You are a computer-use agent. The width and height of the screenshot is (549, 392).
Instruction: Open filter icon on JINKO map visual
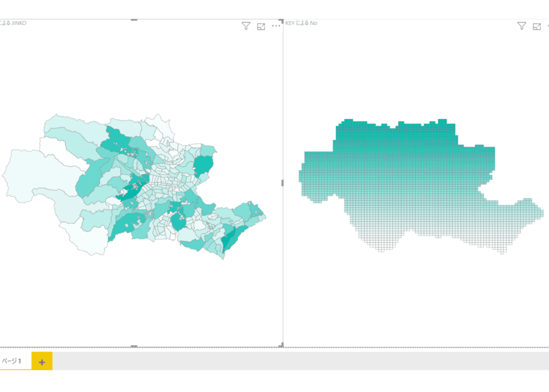pyautogui.click(x=246, y=26)
